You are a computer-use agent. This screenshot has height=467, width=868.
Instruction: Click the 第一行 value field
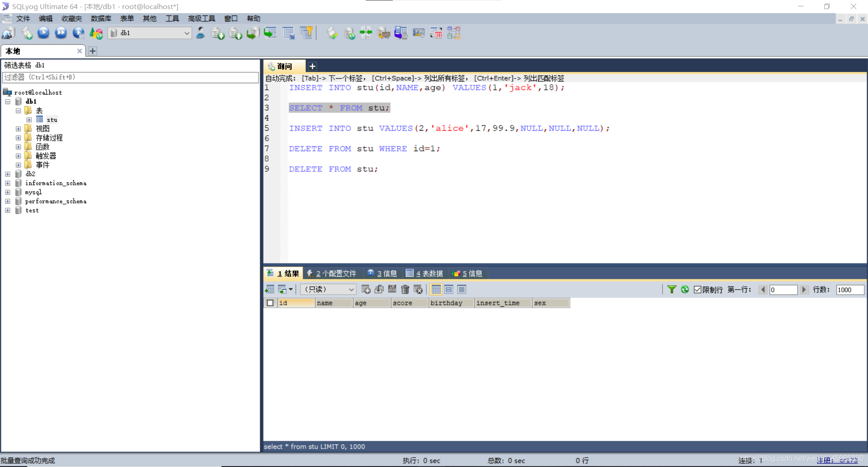pos(783,290)
